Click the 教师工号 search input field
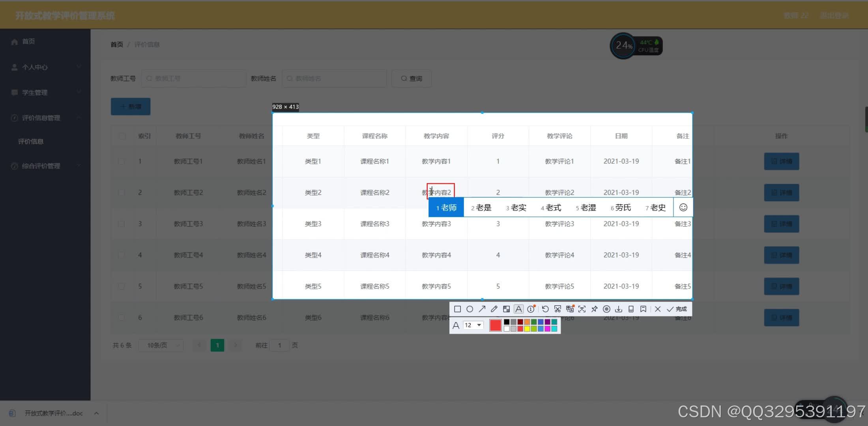Viewport: 868px width, 426px height. pyautogui.click(x=194, y=78)
